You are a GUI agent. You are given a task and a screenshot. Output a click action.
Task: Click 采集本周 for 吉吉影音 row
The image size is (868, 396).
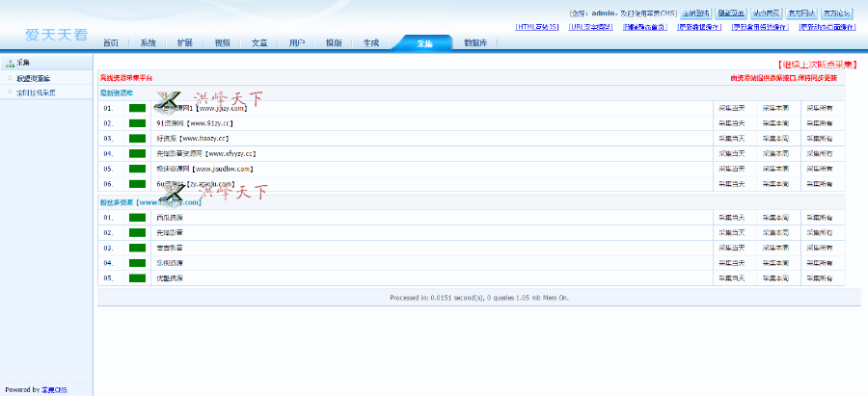pyautogui.click(x=775, y=248)
